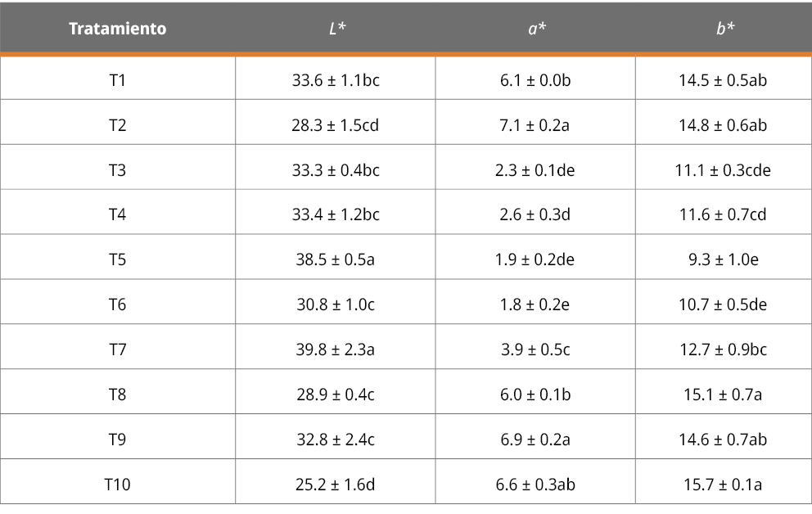Click the cell reading 33.6 ± 1.1bc
Image resolution: width=812 pixels, height=514 pixels.
click(x=335, y=80)
